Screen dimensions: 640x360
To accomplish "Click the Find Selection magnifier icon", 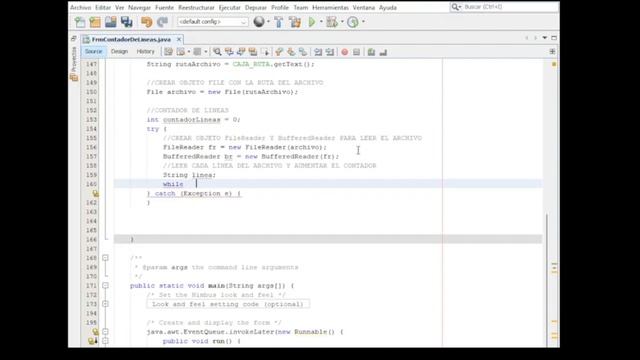I will click(x=217, y=52).
